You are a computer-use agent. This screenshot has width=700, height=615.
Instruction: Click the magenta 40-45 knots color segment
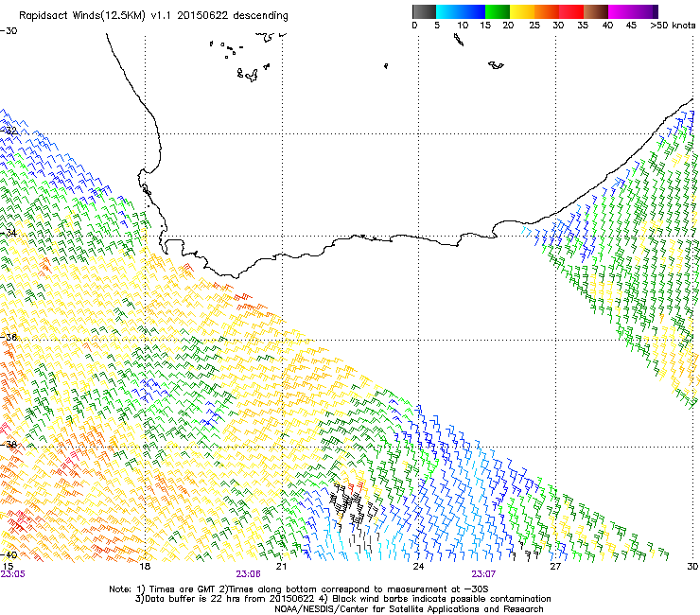(621, 11)
